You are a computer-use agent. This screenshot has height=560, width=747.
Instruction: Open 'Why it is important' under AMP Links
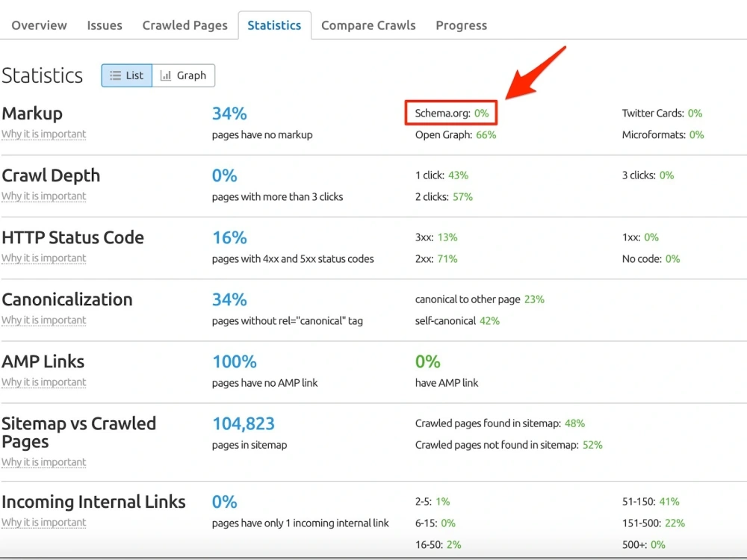click(x=44, y=382)
